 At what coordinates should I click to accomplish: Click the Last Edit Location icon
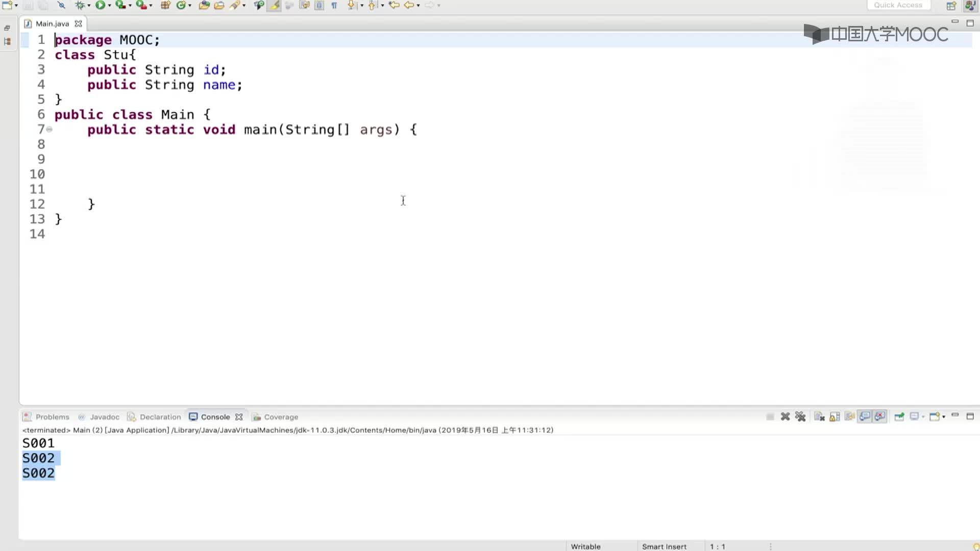[x=394, y=5]
